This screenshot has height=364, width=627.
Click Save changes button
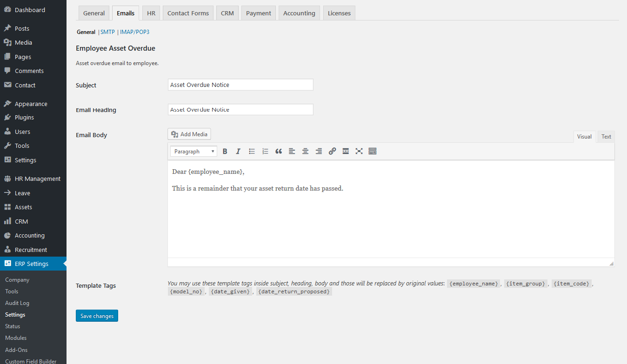pos(97,316)
